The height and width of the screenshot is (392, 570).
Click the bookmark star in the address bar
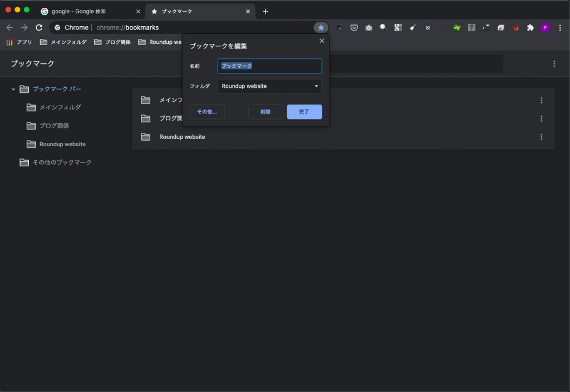pyautogui.click(x=321, y=28)
